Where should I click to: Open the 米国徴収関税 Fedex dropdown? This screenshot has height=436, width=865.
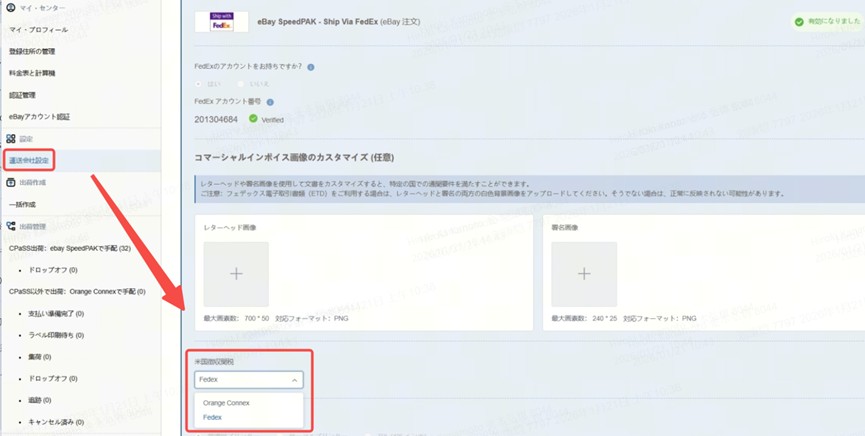[248, 380]
